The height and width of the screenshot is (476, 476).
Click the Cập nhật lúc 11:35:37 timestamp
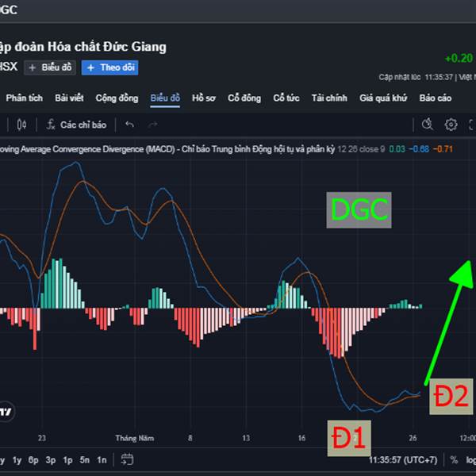coord(416,77)
